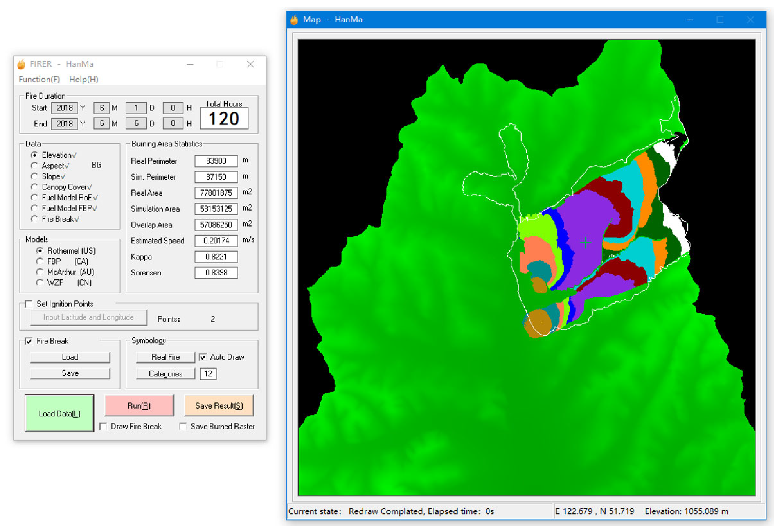778x532 pixels.
Task: Select the Slope data radio button
Action: pos(34,176)
